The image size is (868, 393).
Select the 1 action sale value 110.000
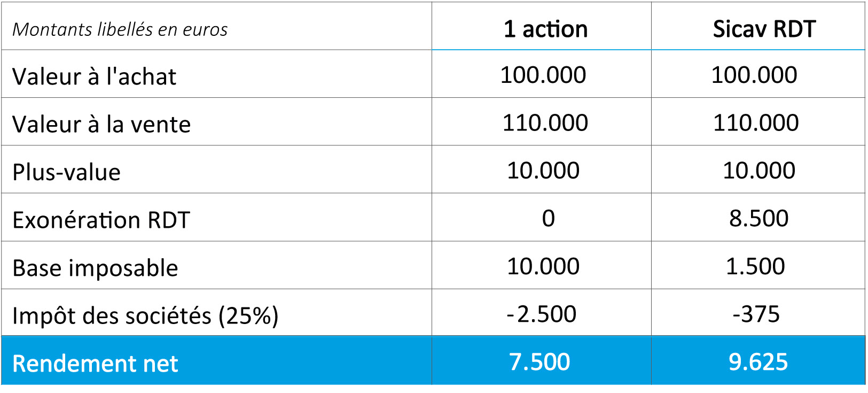point(545,123)
